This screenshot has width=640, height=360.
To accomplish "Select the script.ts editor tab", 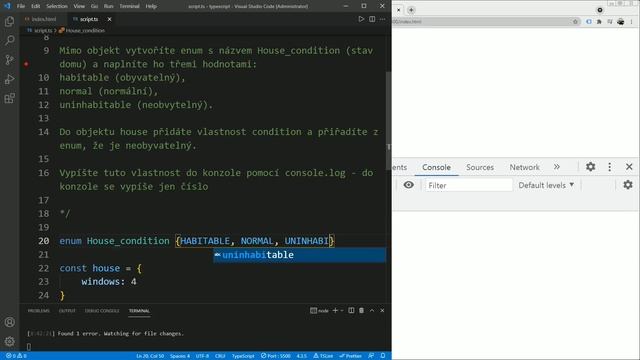I will click(x=89, y=19).
